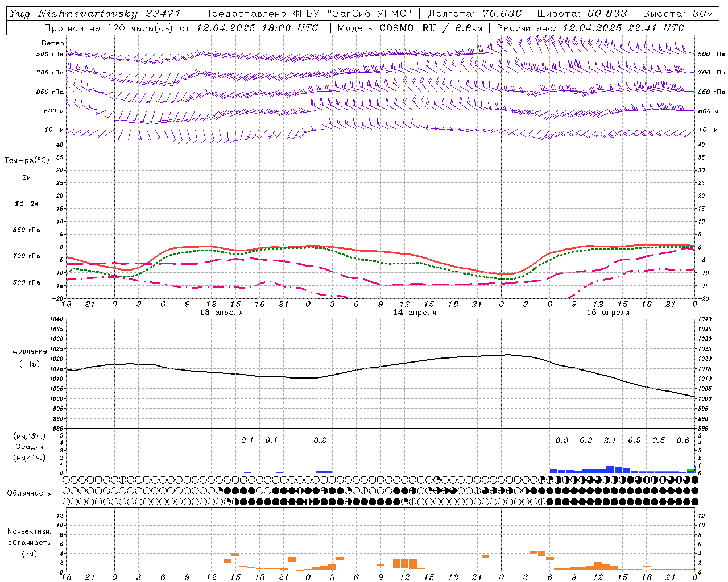Click the latitude value Широта: 60.833

(582, 14)
